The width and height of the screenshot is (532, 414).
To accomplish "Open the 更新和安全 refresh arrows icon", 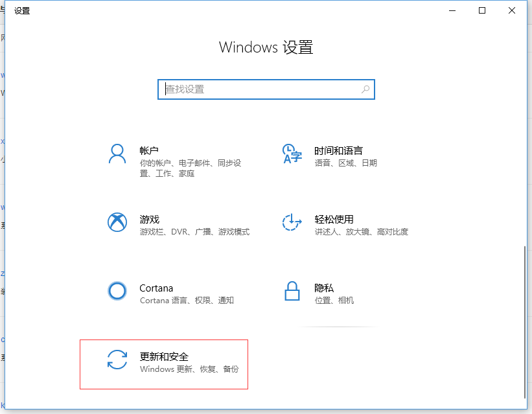I will click(117, 360).
